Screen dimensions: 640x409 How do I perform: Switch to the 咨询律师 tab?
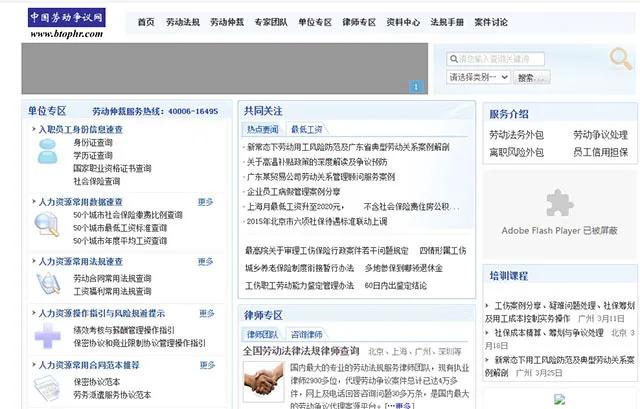[x=307, y=334]
